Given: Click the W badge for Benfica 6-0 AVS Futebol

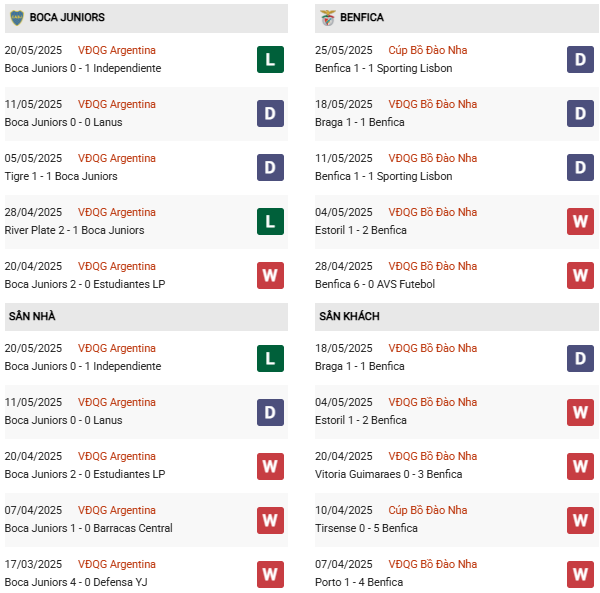Looking at the screenshot, I should (x=580, y=275).
